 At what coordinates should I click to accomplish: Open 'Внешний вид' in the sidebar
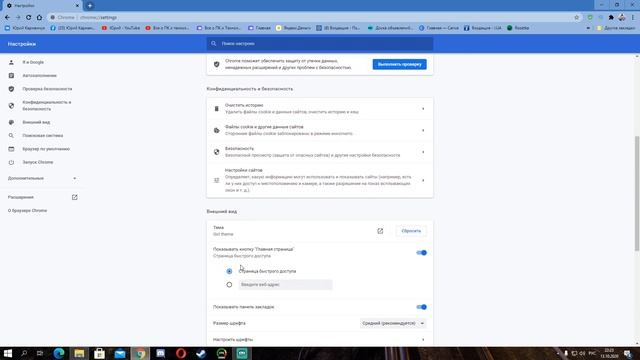(36, 122)
